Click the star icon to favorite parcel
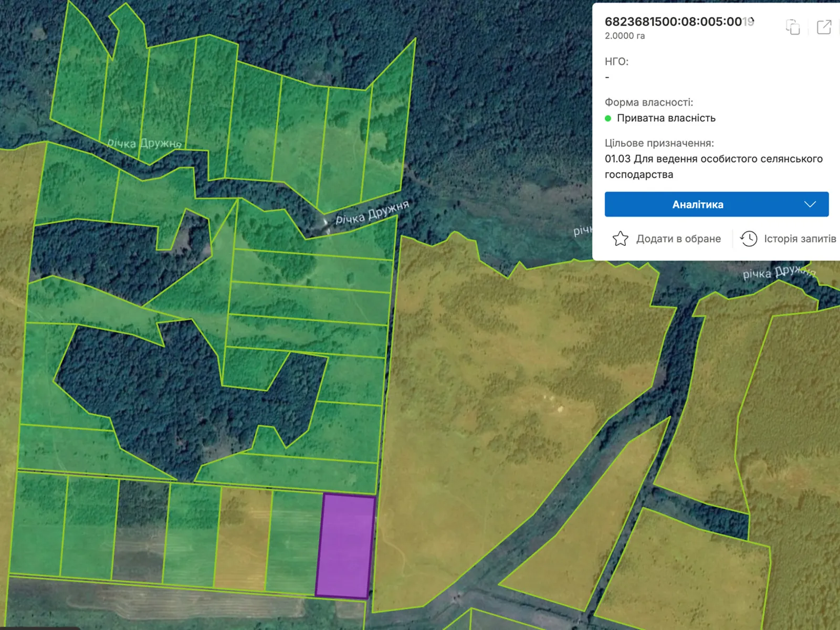The width and height of the screenshot is (840, 630). (620, 239)
